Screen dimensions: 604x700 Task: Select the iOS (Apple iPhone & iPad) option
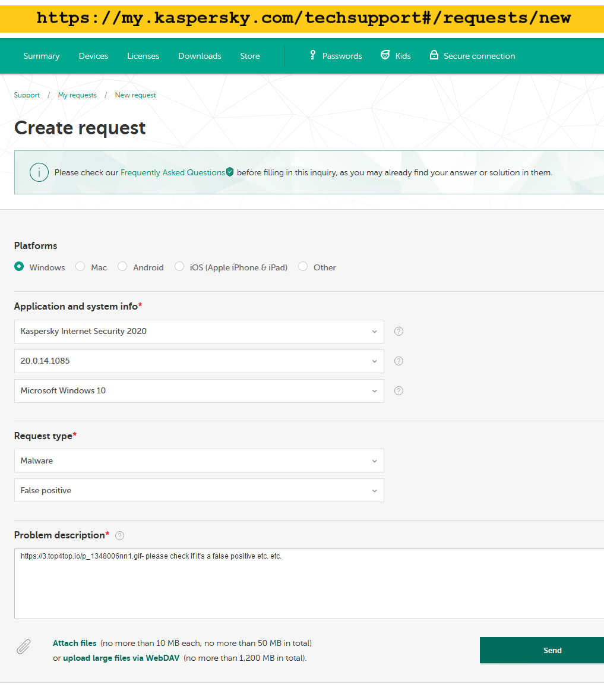179,267
